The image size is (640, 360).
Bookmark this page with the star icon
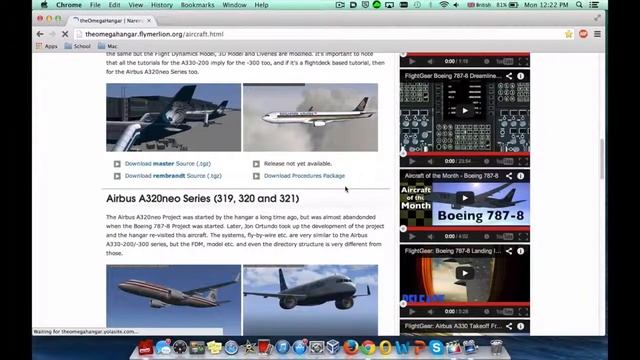pyautogui.click(x=569, y=34)
